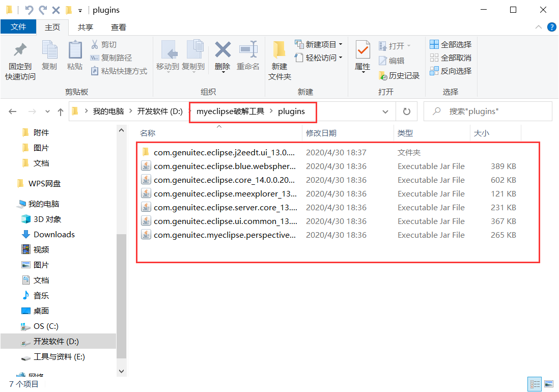
Task: Go back with the left arrow
Action: tap(13, 111)
